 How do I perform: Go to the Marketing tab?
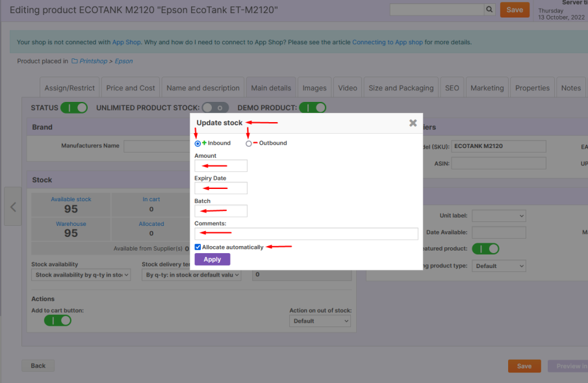[487, 88]
